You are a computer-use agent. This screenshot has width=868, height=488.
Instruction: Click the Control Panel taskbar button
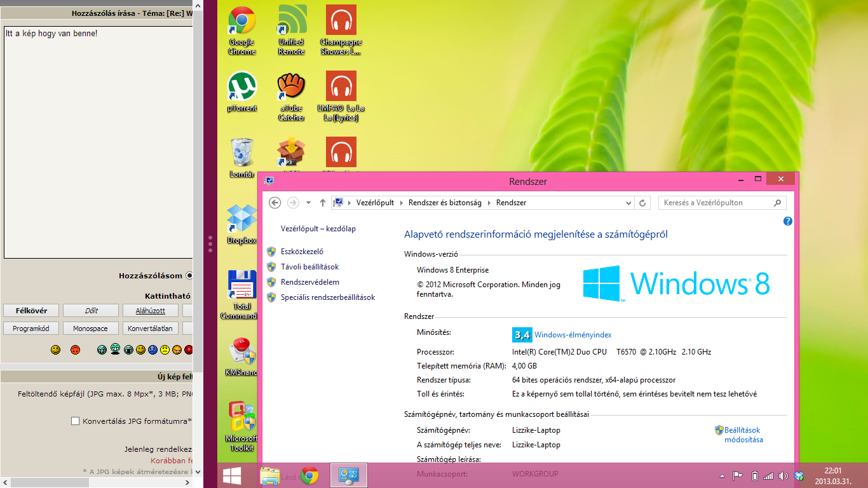349,475
